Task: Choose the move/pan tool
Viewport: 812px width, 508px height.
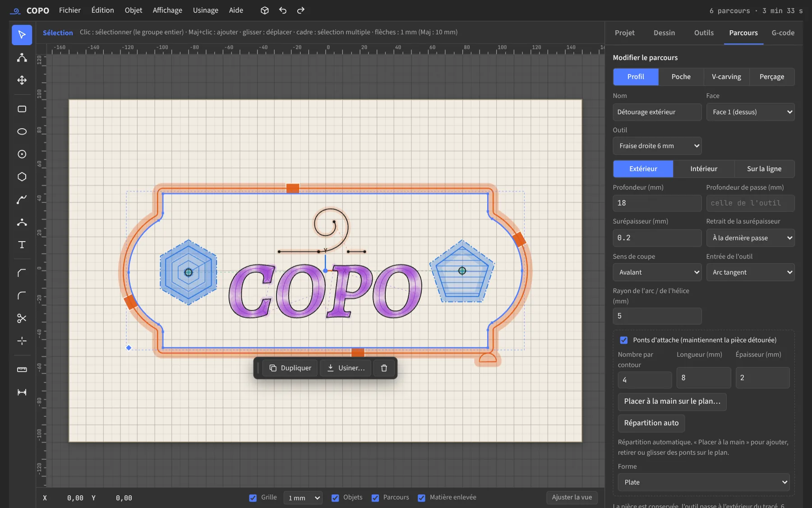Action: [x=22, y=80]
